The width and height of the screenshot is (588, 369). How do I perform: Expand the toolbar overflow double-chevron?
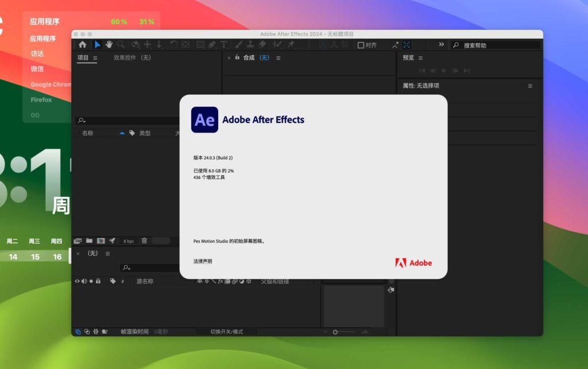(x=441, y=45)
